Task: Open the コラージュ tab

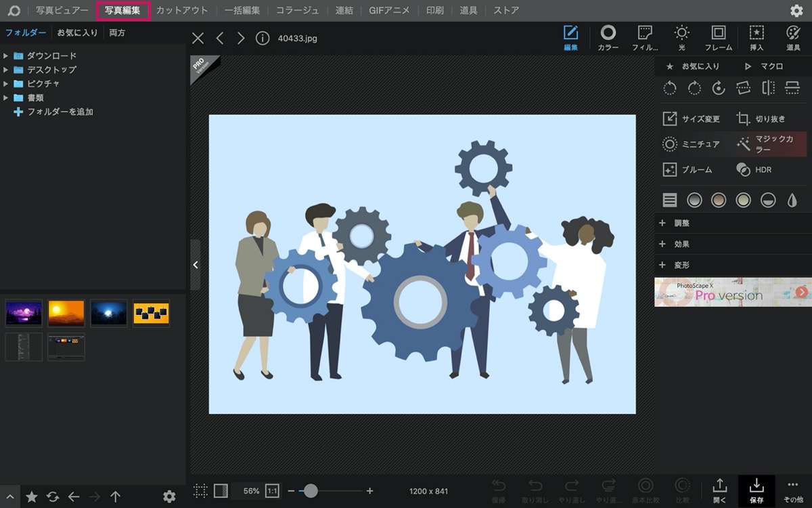Action: coord(297,10)
